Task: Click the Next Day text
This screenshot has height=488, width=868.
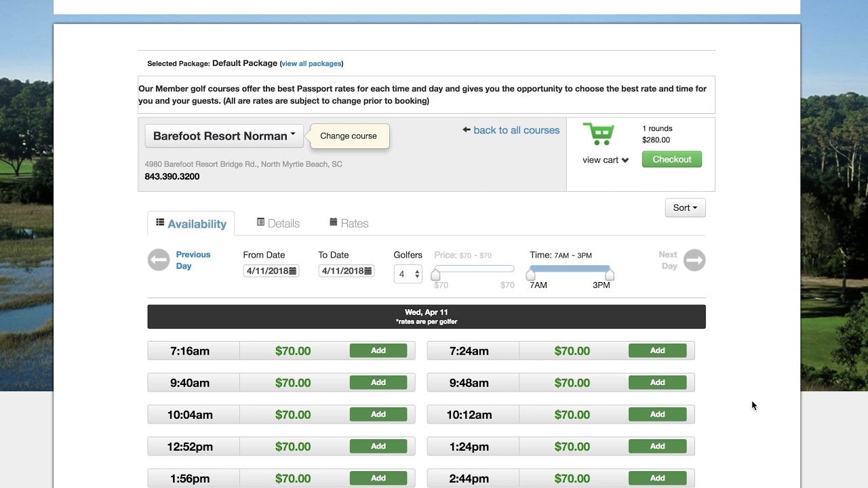Action: (668, 260)
